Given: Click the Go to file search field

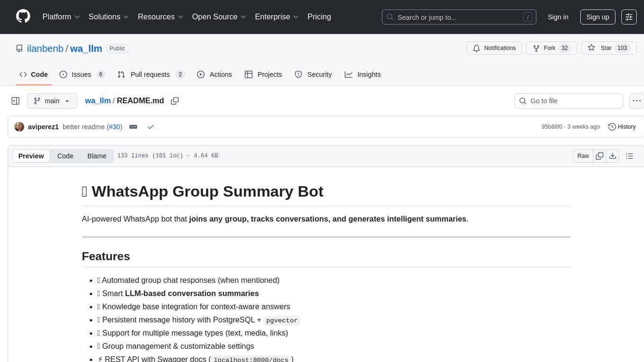Looking at the screenshot, I should 569,101.
